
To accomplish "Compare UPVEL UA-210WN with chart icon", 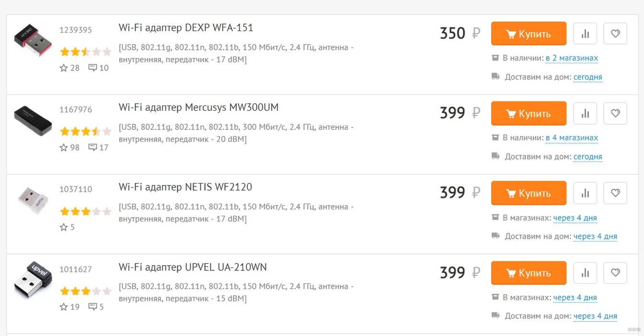I will pos(585,273).
